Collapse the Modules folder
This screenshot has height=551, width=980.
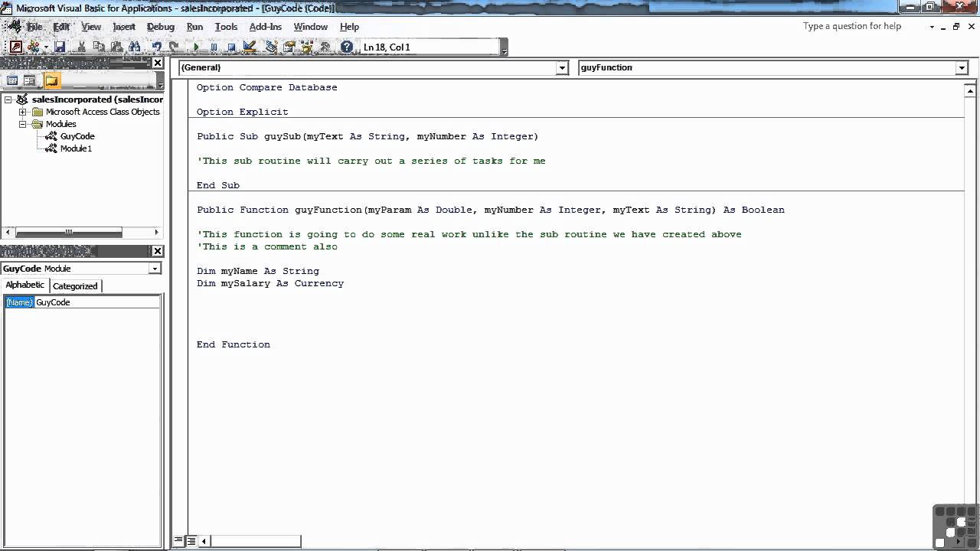[x=23, y=124]
